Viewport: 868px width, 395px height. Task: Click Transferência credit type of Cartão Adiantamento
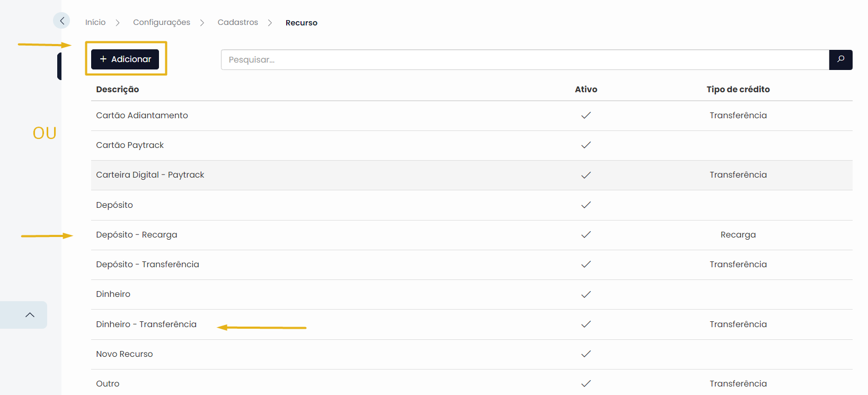click(738, 115)
